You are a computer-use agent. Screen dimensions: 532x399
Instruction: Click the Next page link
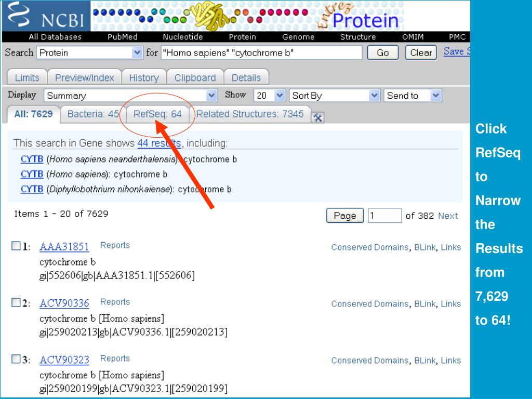click(x=448, y=216)
